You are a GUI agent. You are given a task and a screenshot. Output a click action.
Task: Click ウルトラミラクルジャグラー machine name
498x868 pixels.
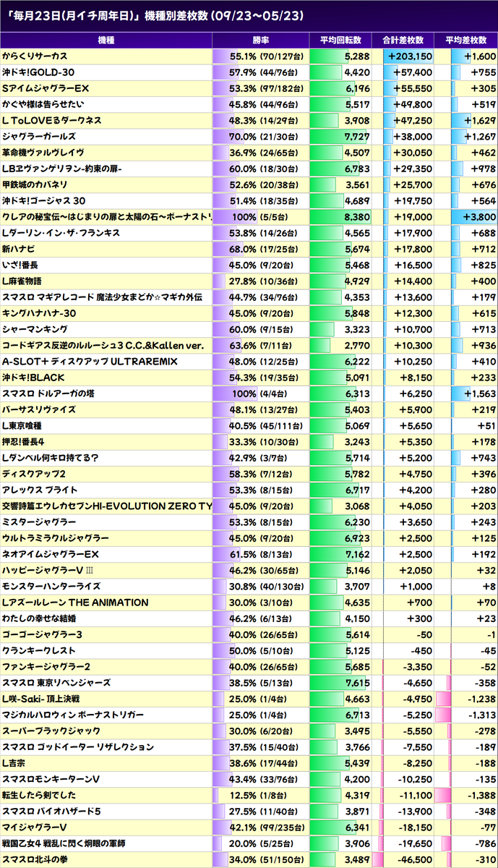click(x=56, y=537)
